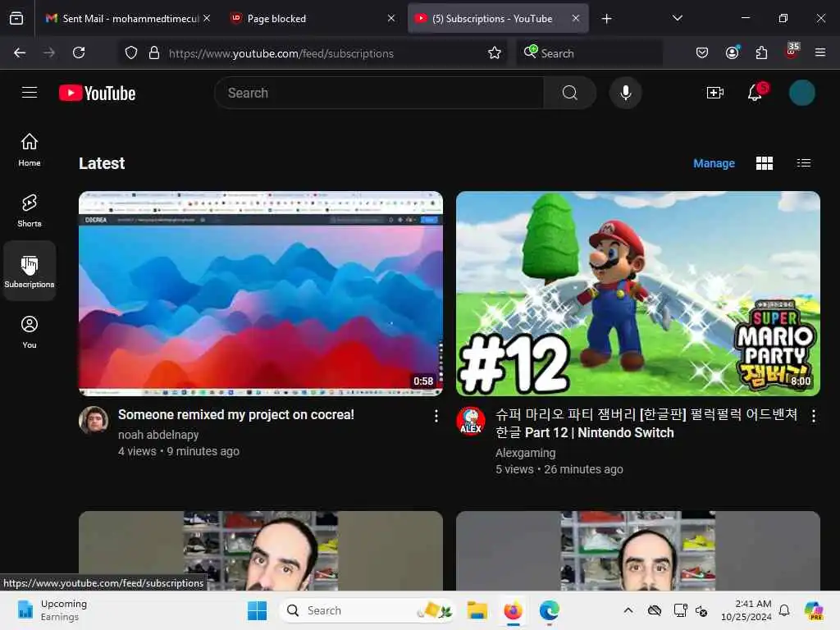
Task: Open noah abdelnapy channel name
Action: [x=158, y=435]
